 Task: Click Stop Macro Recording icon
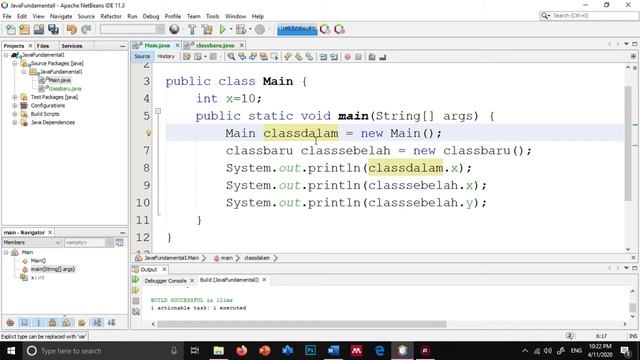[x=358, y=57]
